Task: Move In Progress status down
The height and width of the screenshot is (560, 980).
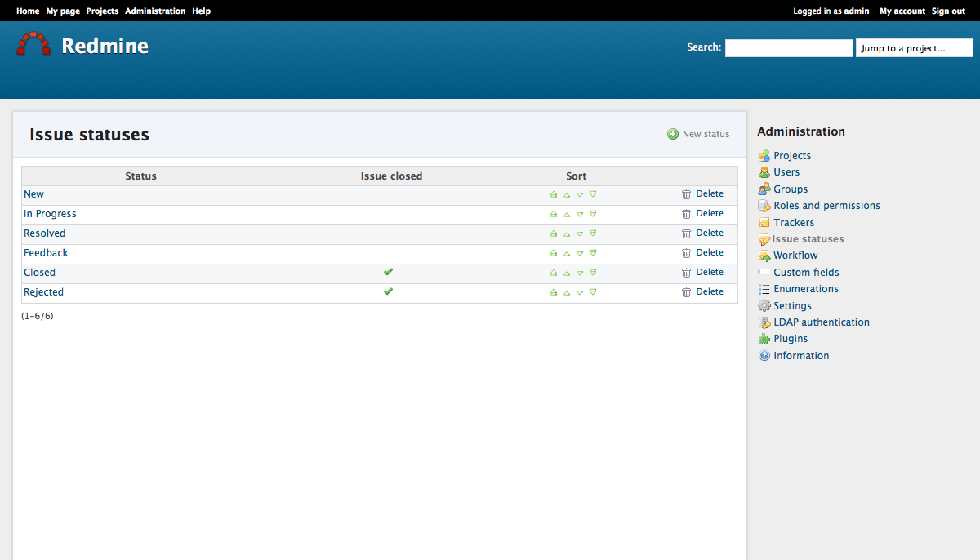Action: 580,214
